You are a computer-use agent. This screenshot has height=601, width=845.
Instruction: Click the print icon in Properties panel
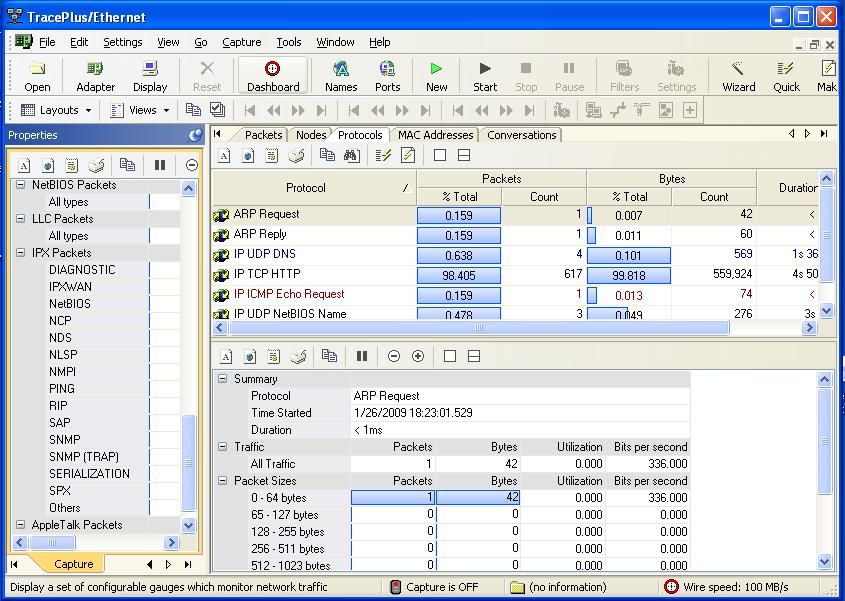tap(96, 165)
